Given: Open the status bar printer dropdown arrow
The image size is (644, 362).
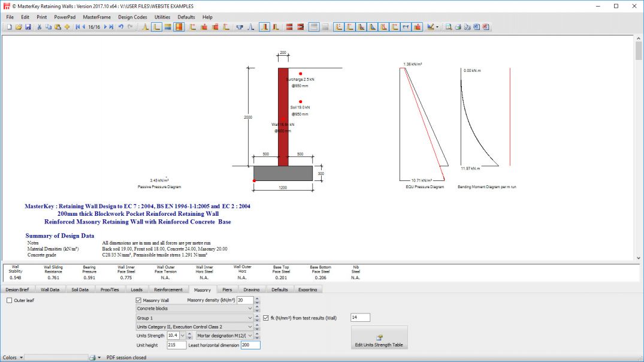Looking at the screenshot, I should point(99,357).
